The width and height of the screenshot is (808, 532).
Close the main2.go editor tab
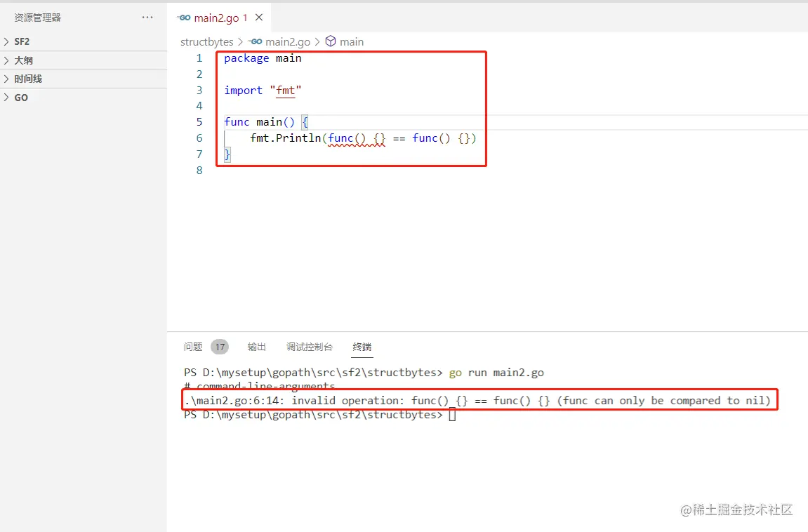[x=259, y=18]
